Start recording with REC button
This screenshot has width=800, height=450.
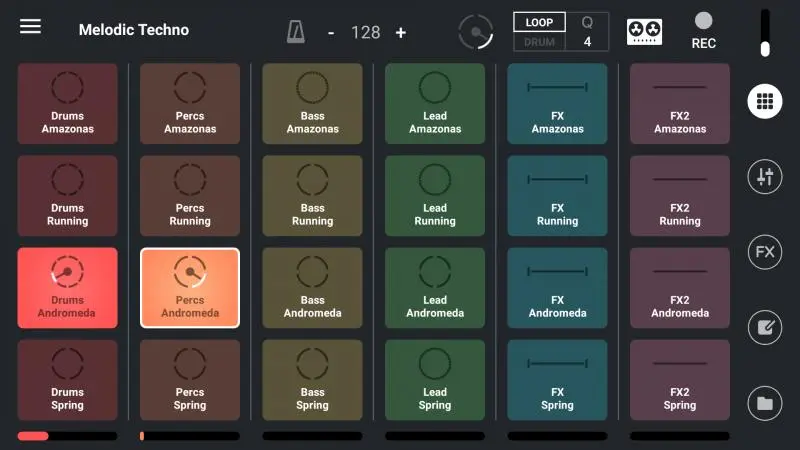703,30
